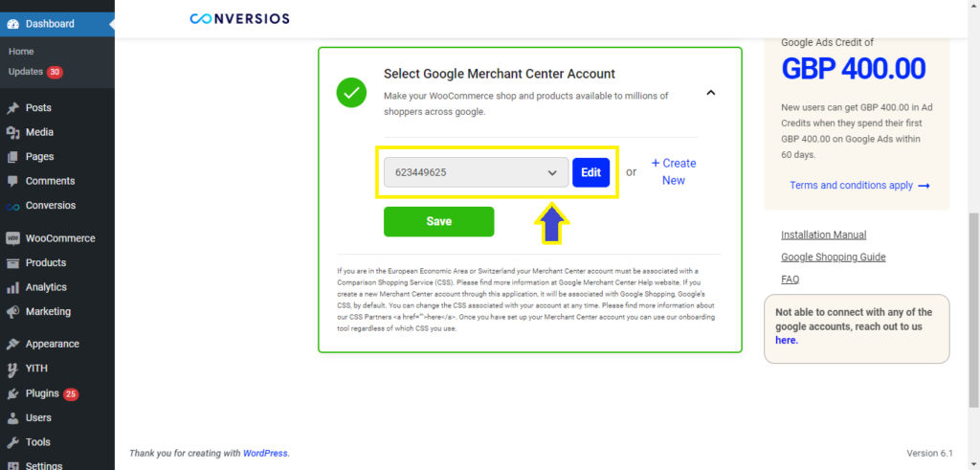Open the WordPress footer link
980x470 pixels.
[265, 454]
